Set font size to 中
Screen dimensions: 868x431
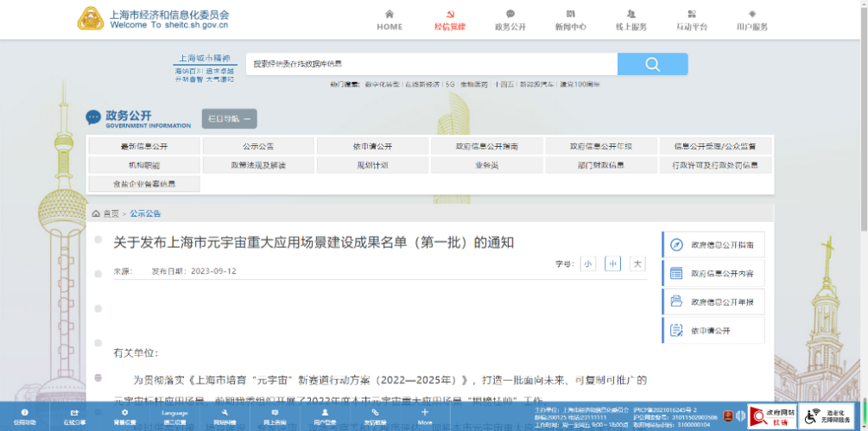click(612, 264)
